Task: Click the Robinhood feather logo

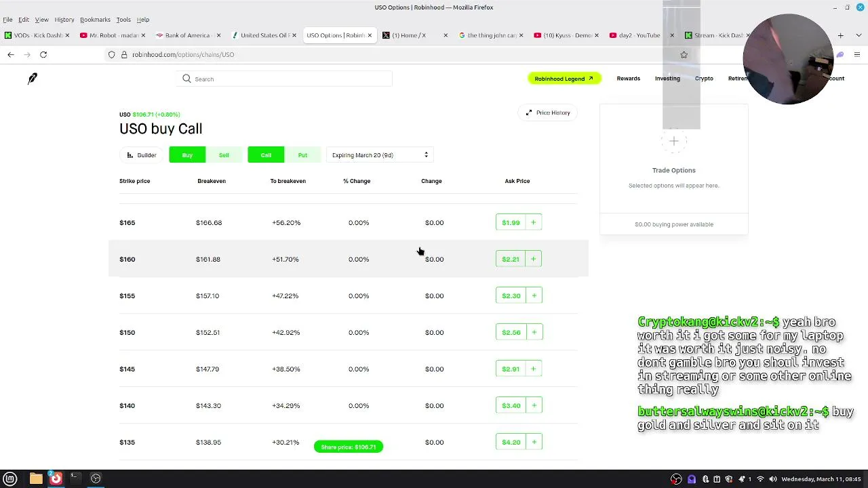Action: tap(32, 79)
